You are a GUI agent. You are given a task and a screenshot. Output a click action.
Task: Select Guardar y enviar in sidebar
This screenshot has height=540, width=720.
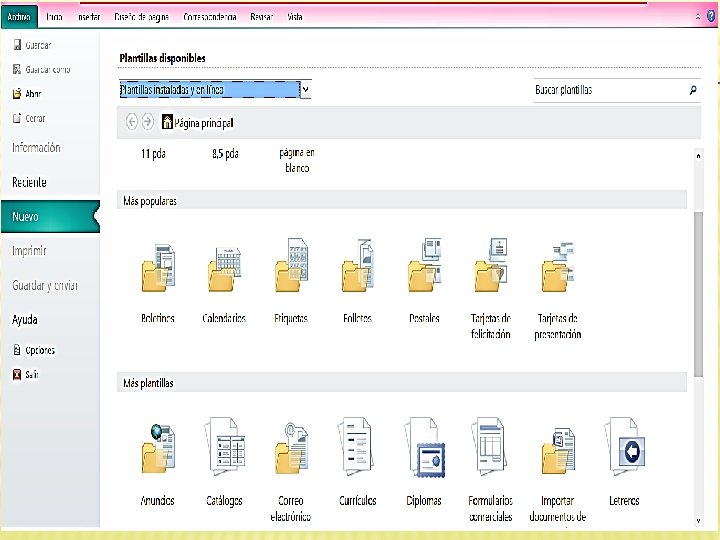coord(45,286)
